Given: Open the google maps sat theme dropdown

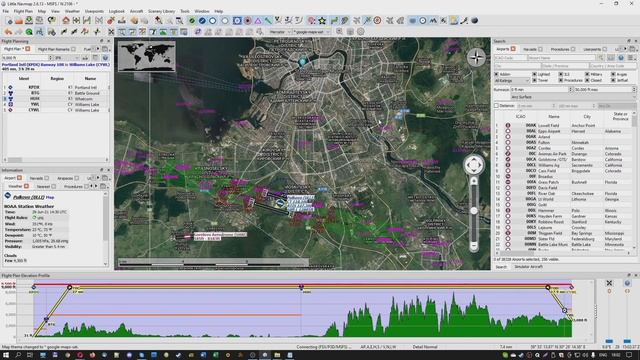Looking at the screenshot, I should [x=311, y=32].
